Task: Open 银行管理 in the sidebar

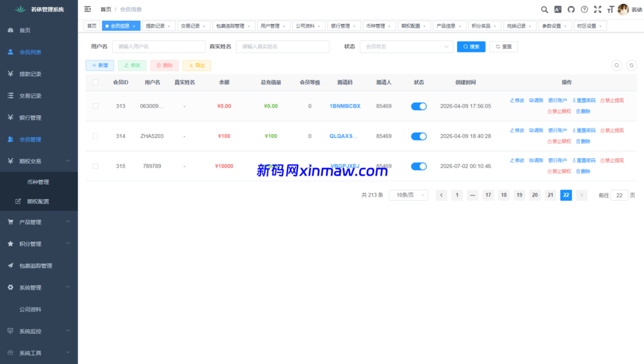Action: 39,118
